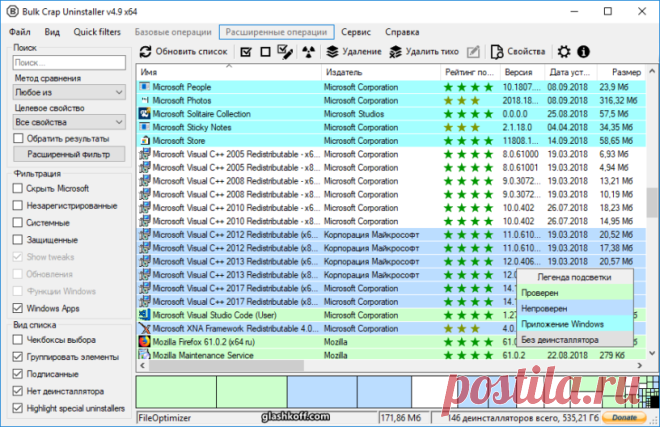This screenshot has width=660, height=427.
Task: Open Свойства properties document icon
Action: 497,52
